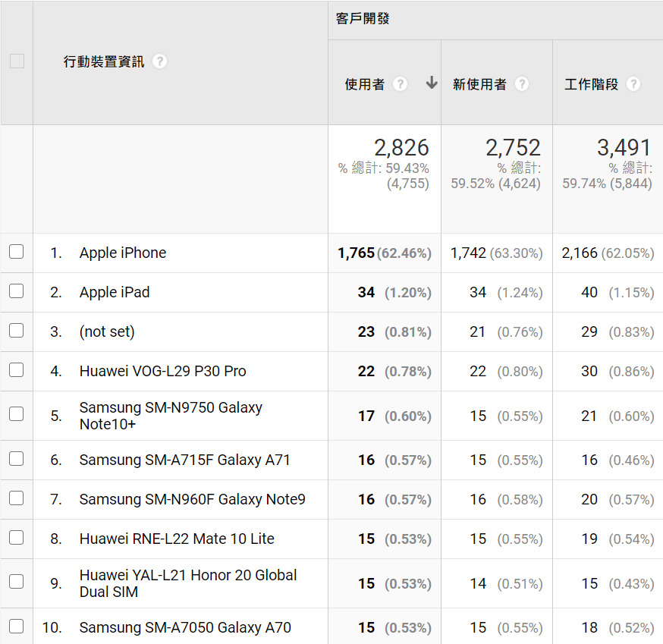Click the 使用者 column header label
Viewport: 663px width, 644px height.
pos(365,84)
